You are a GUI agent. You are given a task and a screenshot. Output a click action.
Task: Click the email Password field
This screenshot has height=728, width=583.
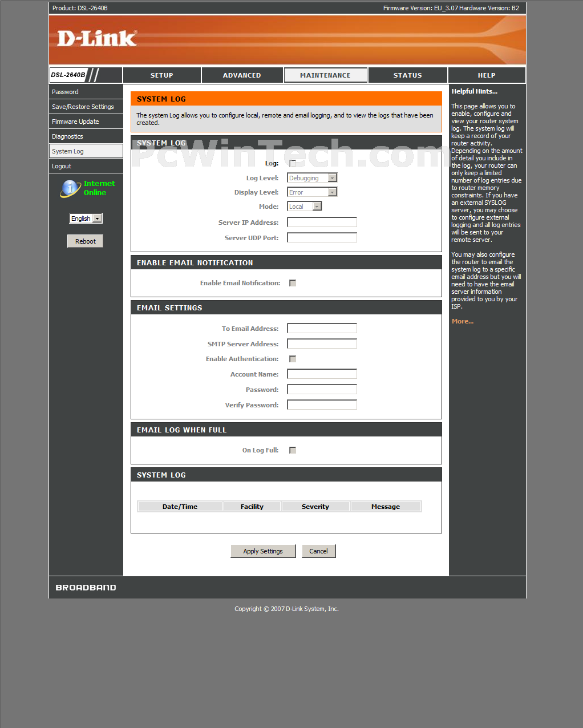click(x=322, y=390)
